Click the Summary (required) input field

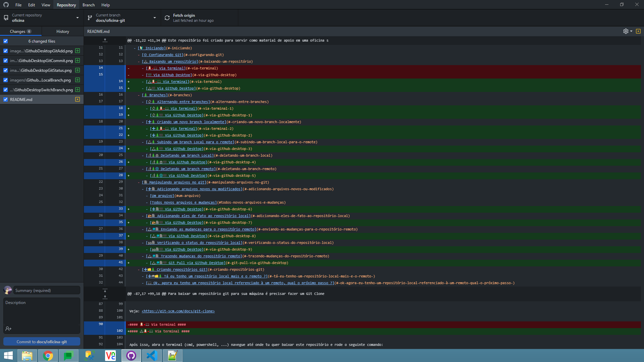pyautogui.click(x=47, y=290)
